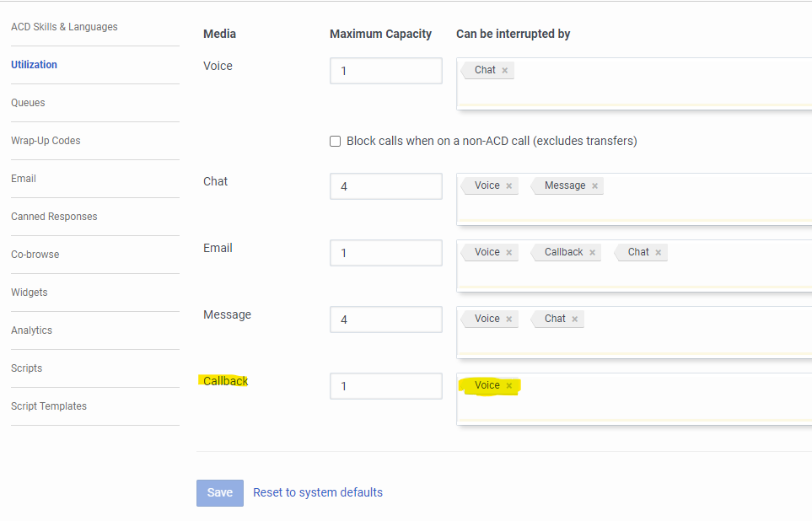This screenshot has height=521, width=812.
Task: Go to ACD Skills & Languages
Action: tap(64, 27)
